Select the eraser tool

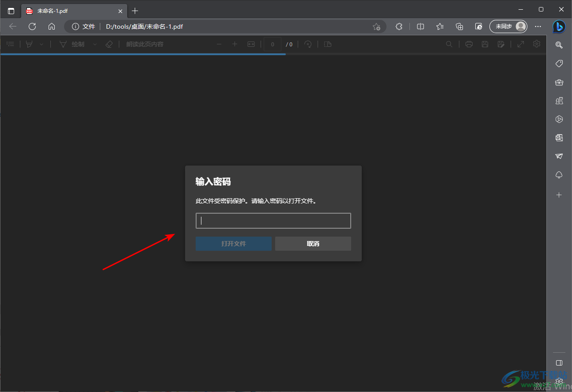pyautogui.click(x=109, y=44)
